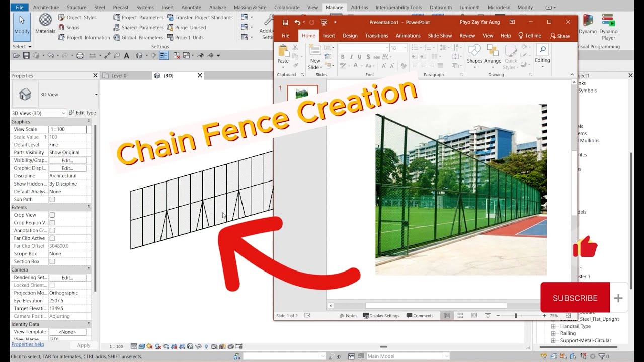Open the Materials dialog
Image resolution: width=644 pixels, height=362 pixels.
click(45, 24)
